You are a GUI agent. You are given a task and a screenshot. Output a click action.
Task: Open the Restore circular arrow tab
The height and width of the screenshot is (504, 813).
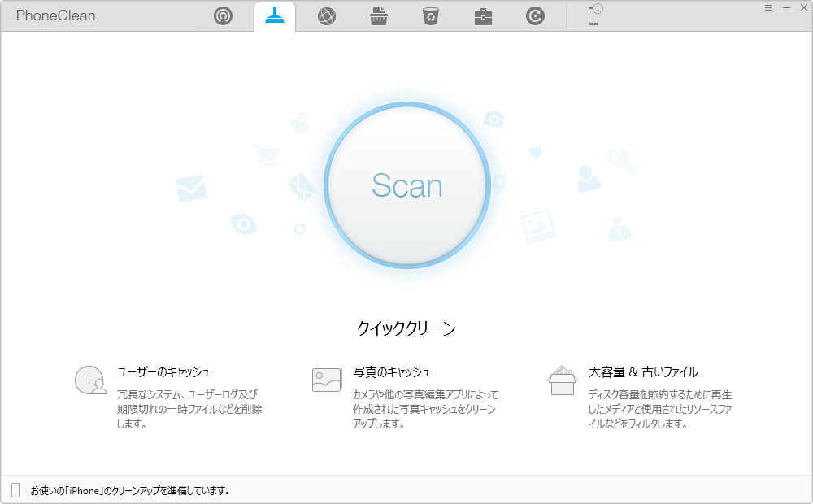pyautogui.click(x=535, y=16)
